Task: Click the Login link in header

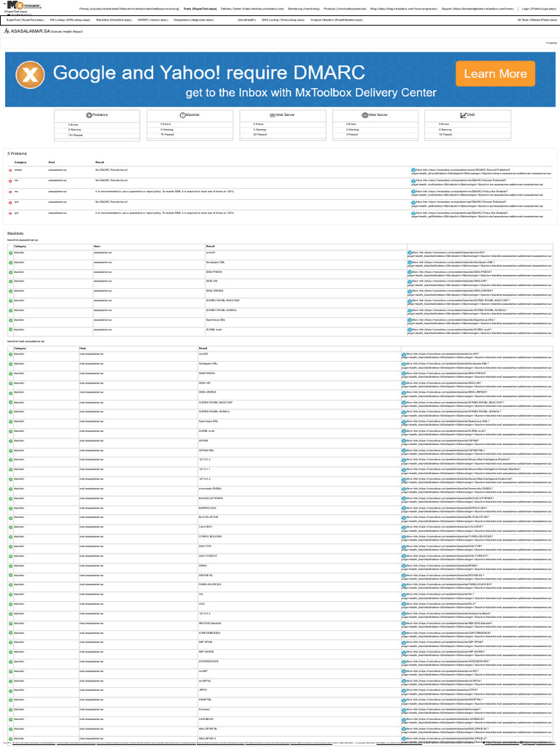Action: 538,9
